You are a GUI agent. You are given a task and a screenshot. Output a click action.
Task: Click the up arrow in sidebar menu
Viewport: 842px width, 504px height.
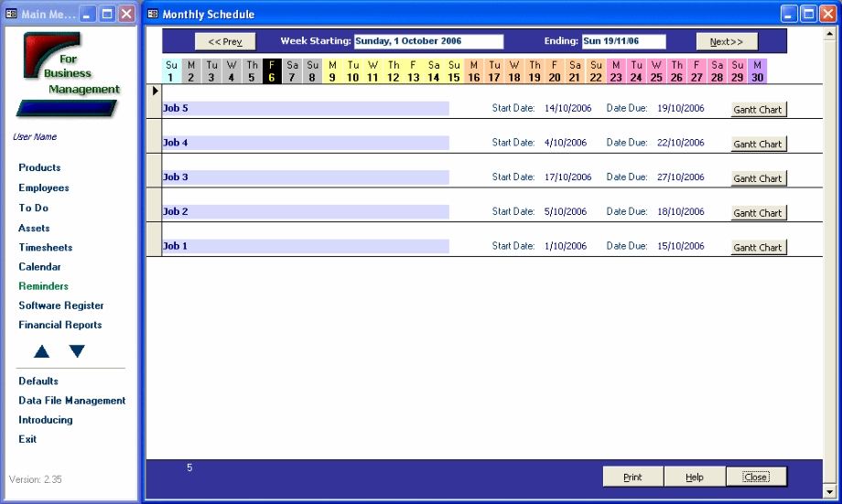point(42,351)
